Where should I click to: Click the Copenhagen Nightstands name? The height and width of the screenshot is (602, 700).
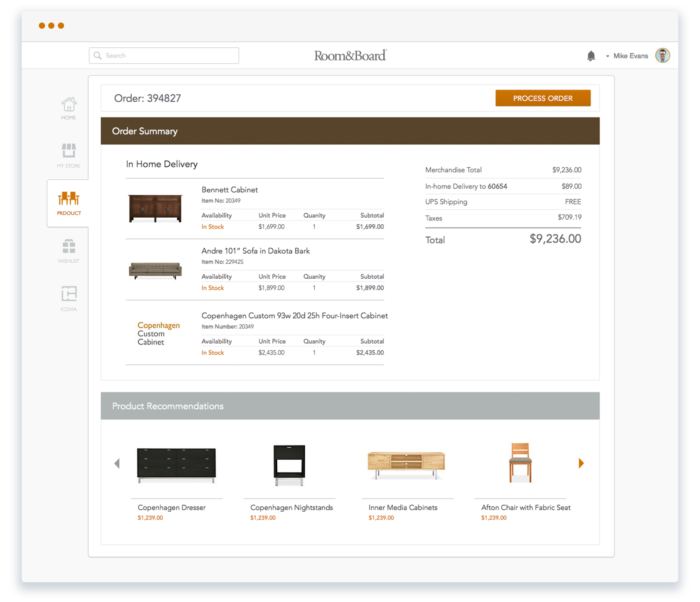pyautogui.click(x=292, y=507)
